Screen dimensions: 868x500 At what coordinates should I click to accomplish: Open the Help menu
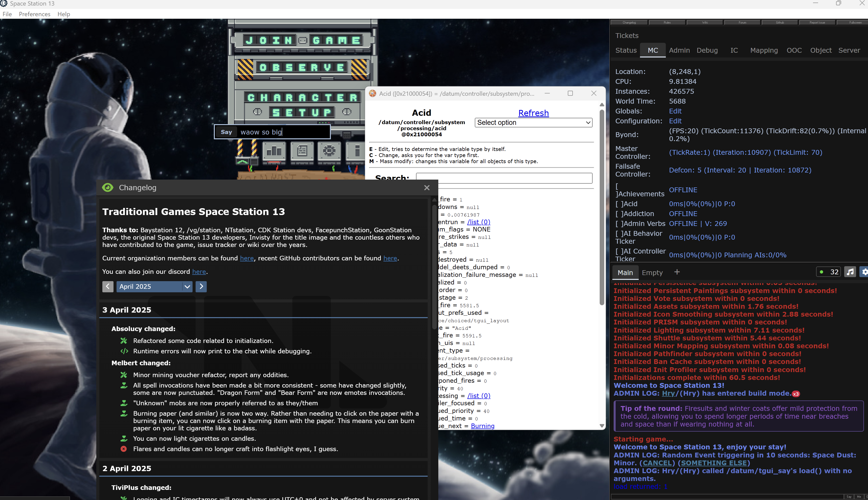(64, 14)
